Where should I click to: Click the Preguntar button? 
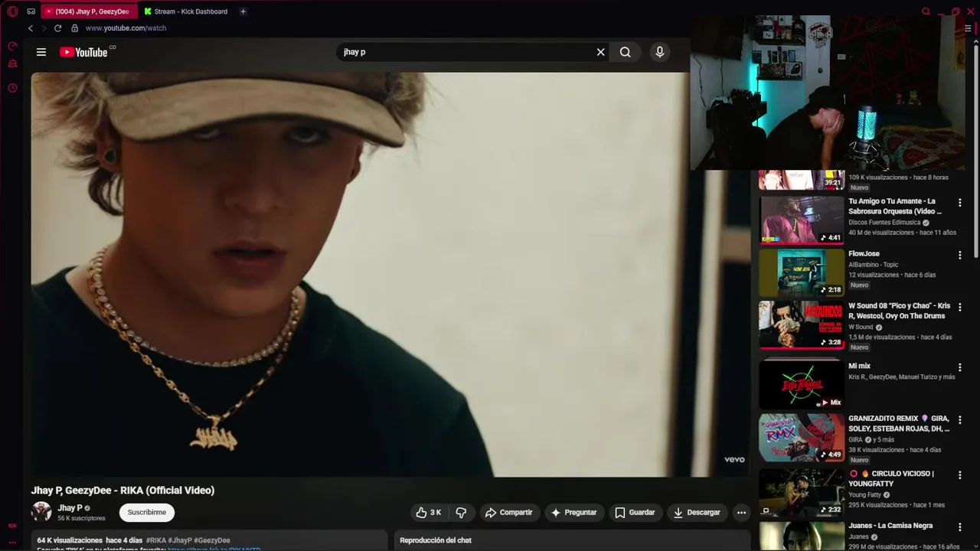tap(573, 513)
